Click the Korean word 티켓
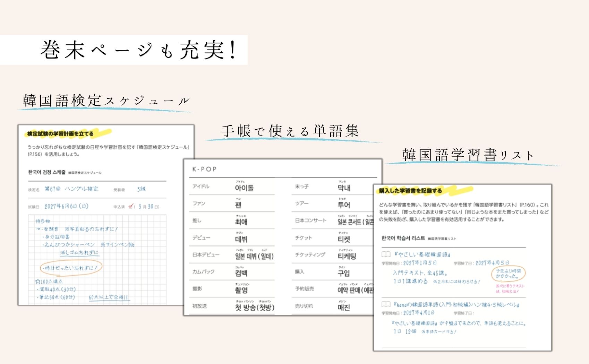 344,239
